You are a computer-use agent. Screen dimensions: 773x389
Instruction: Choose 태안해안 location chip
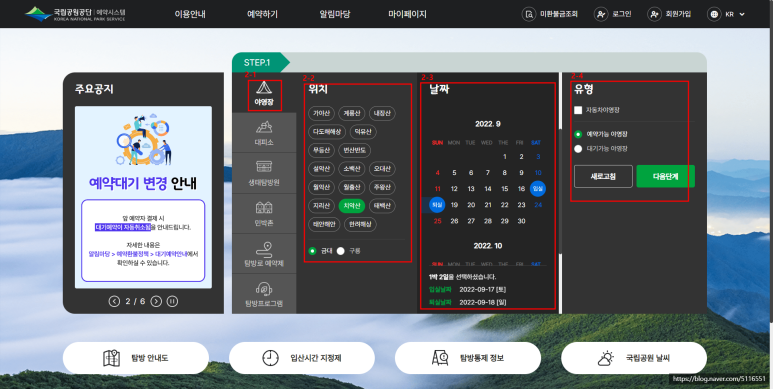[324, 224]
